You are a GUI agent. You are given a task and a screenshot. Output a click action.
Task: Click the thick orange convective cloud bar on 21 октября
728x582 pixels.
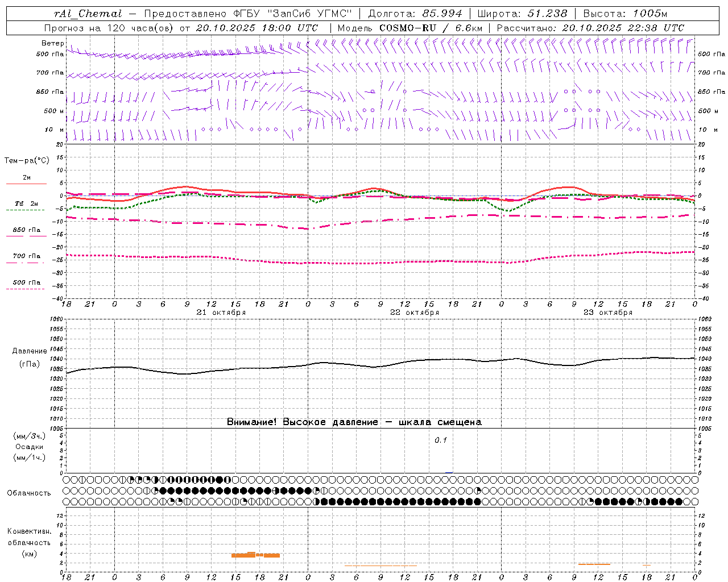[255, 555]
